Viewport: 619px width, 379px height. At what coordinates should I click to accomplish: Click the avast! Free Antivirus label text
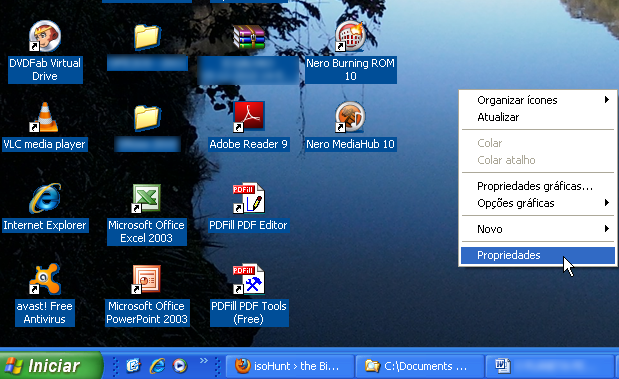(x=45, y=313)
